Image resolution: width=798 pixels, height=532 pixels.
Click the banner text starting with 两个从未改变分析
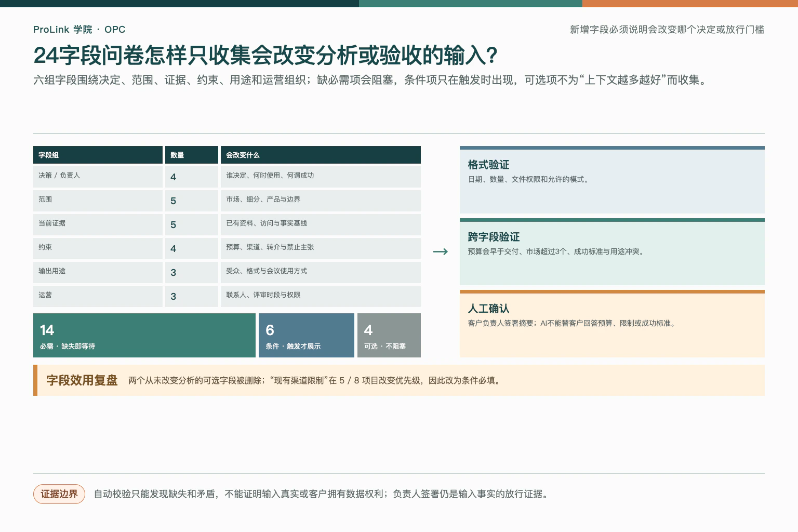pyautogui.click(x=315, y=380)
